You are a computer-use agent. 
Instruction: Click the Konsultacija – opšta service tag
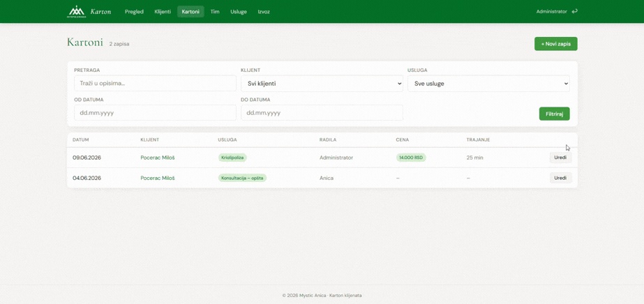(242, 178)
